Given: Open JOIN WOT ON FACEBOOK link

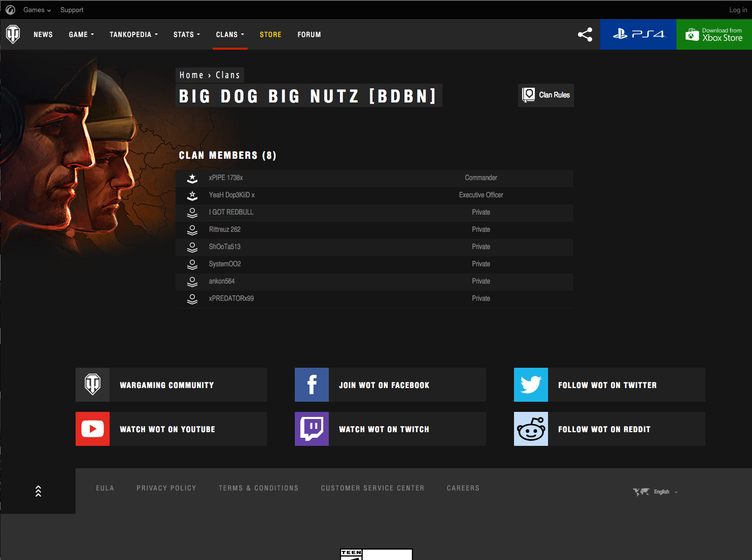Looking at the screenshot, I should pyautogui.click(x=384, y=385).
